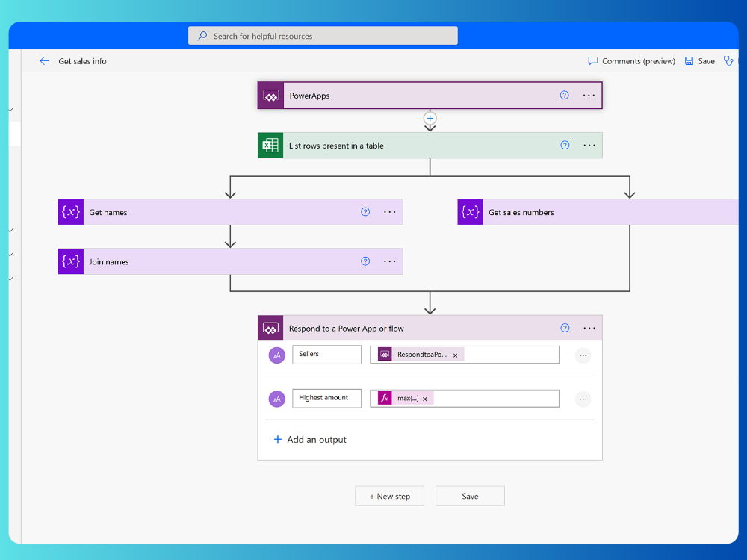The height and width of the screenshot is (560, 747).
Task: Click the variable icon on Join names
Action: tap(71, 261)
